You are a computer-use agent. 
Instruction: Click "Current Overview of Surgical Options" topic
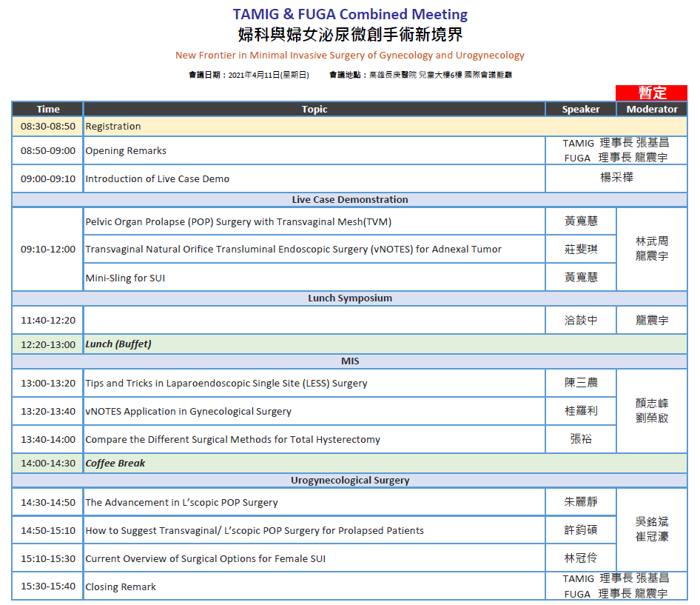click(206, 559)
